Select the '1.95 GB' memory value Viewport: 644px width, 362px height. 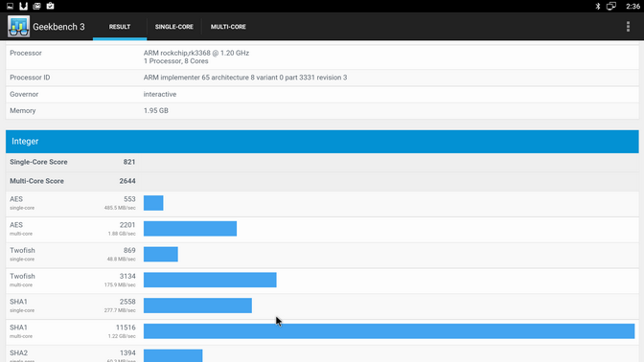pyautogui.click(x=155, y=111)
